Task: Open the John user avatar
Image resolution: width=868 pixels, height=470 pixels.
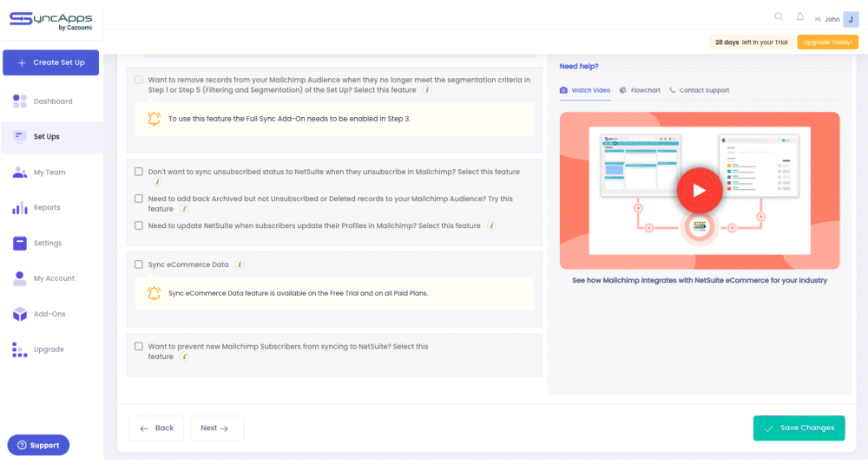Action: click(x=851, y=19)
